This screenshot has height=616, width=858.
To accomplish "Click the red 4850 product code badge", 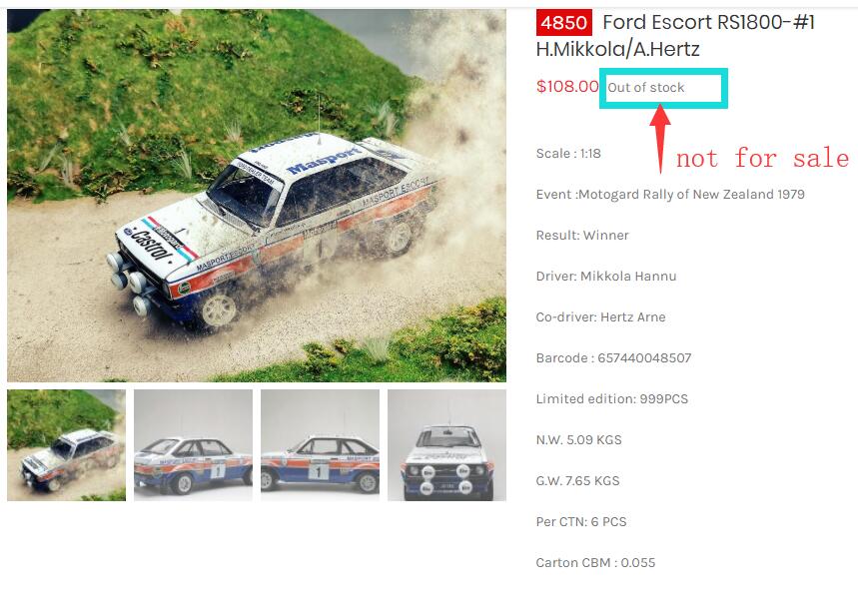I will coord(564,22).
